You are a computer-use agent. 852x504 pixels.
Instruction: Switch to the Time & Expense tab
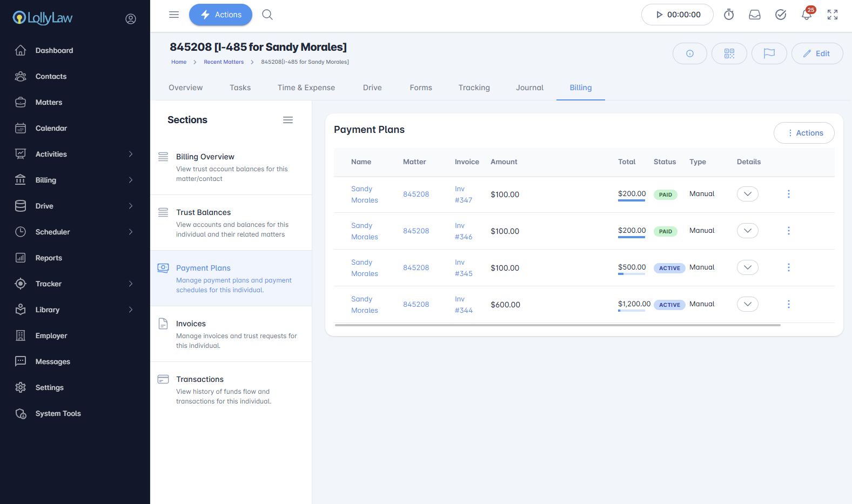point(306,88)
